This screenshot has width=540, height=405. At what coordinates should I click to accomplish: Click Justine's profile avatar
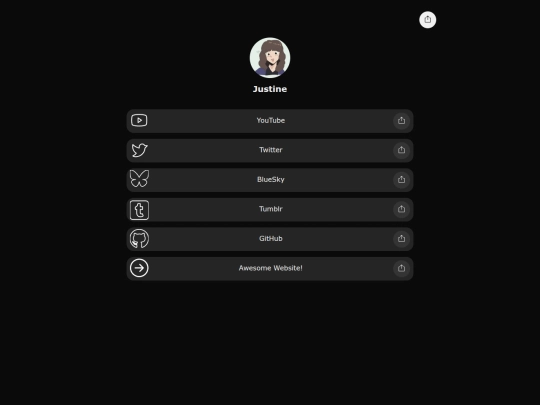click(x=270, y=58)
